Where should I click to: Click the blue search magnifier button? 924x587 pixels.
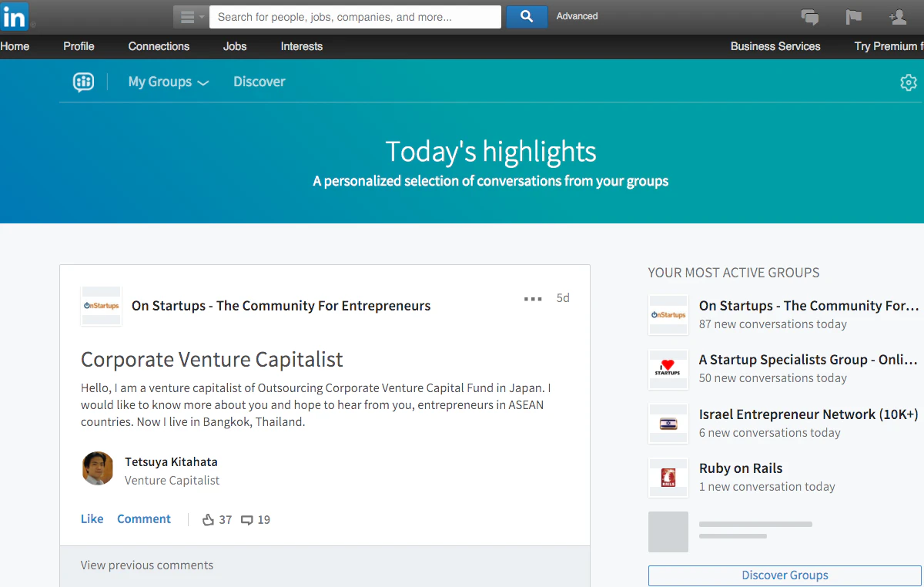point(527,16)
